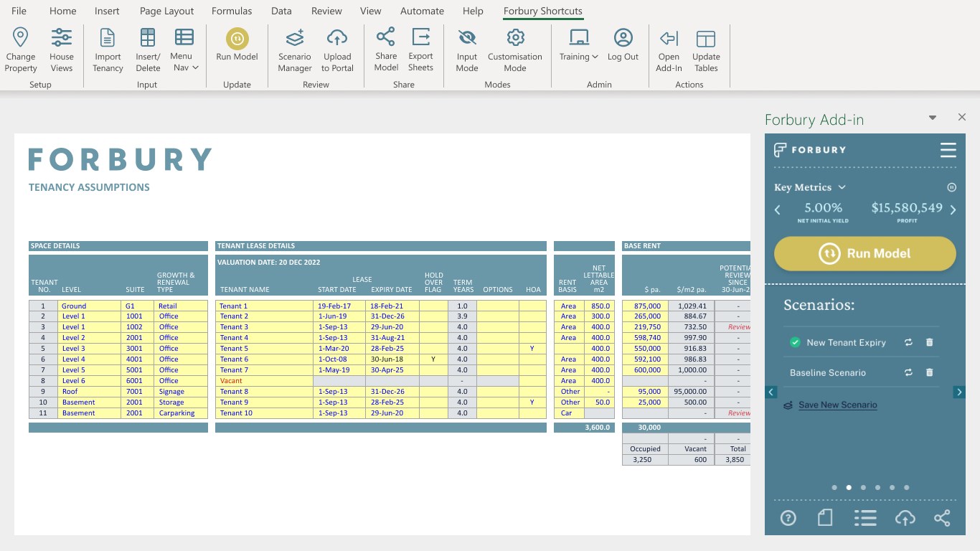This screenshot has width=980, height=551.
Task: Click the 18-Feb-21 expiry date cell
Action: [392, 306]
